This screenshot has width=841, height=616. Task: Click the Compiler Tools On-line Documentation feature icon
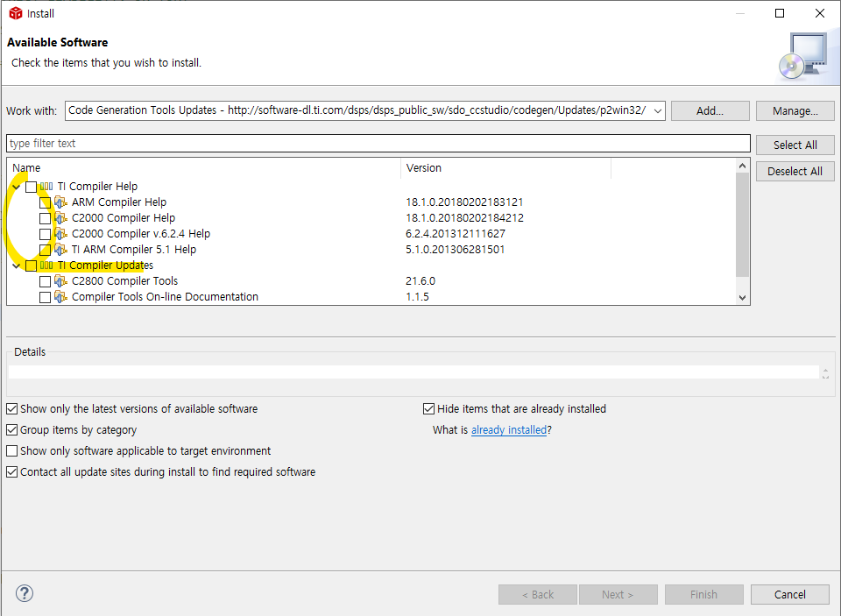point(60,297)
